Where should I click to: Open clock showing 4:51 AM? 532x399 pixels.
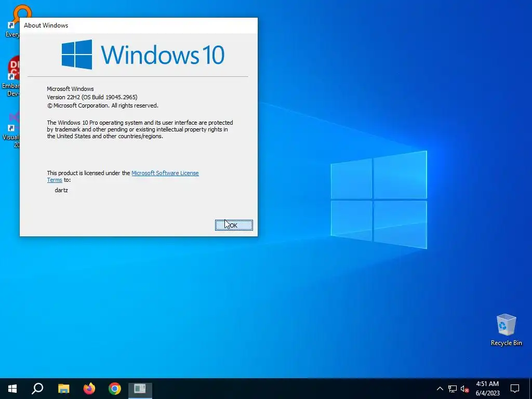(x=487, y=389)
